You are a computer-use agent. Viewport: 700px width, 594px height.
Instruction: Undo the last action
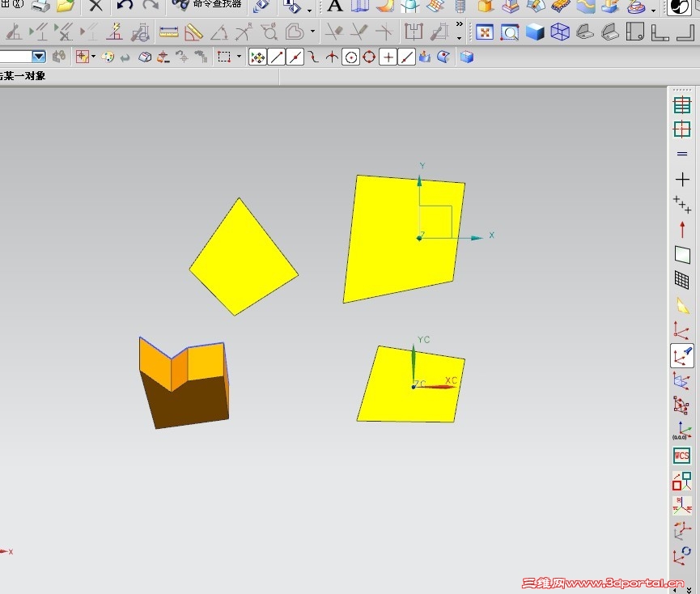[x=125, y=6]
